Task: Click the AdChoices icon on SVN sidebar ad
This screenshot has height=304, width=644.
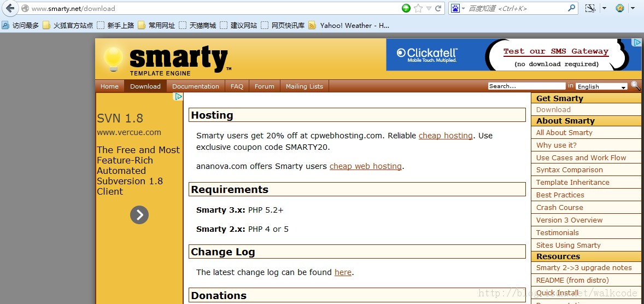Action: 178,97
